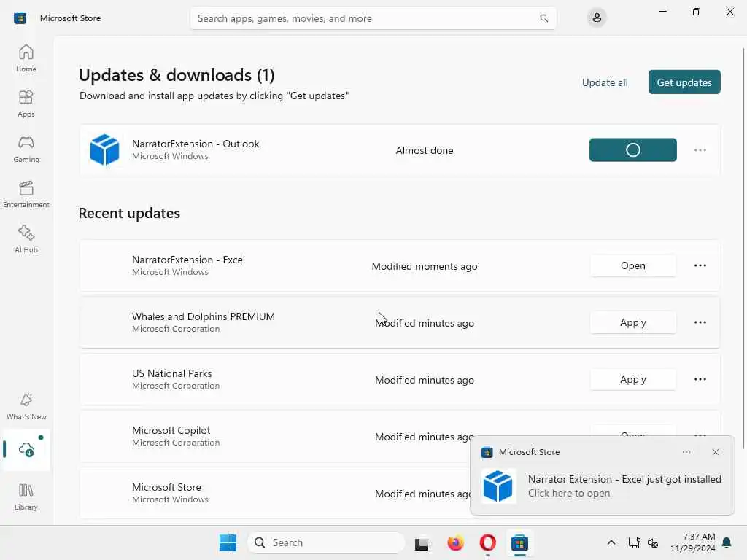This screenshot has width=747, height=560.
Task: Open Opera browser from the taskbar
Action: 488,542
